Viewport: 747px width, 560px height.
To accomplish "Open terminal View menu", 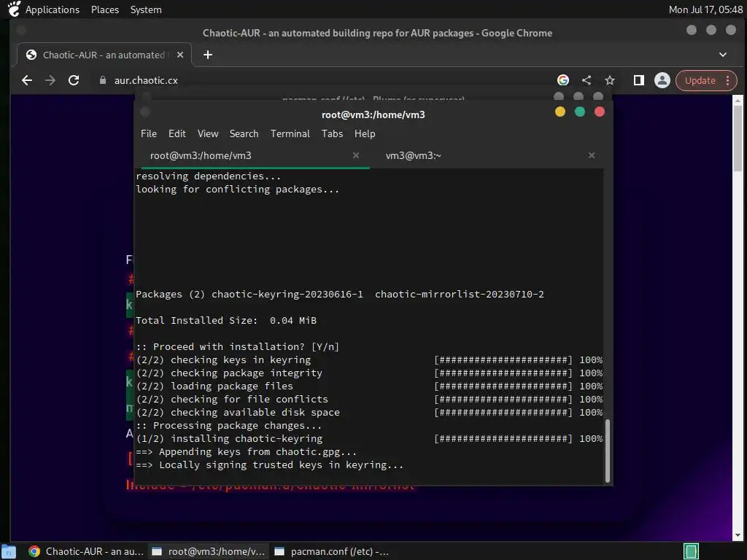I will coord(208,134).
